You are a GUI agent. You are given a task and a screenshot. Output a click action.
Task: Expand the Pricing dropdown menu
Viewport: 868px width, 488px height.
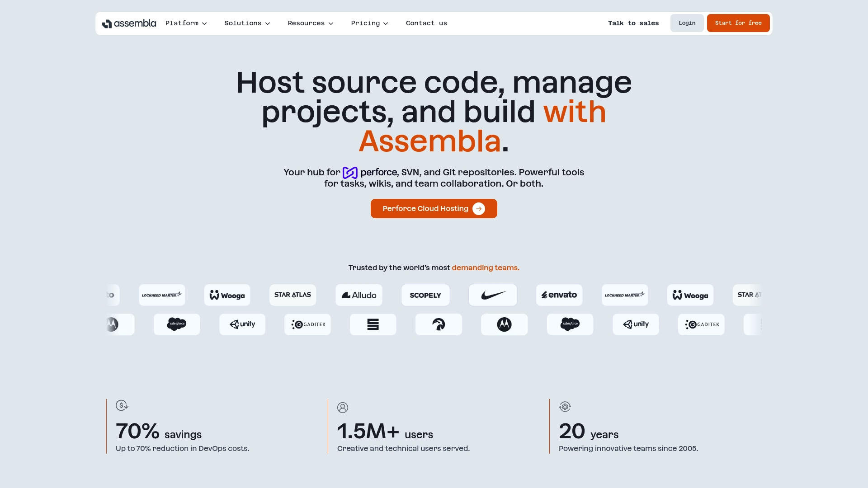pyautogui.click(x=369, y=23)
